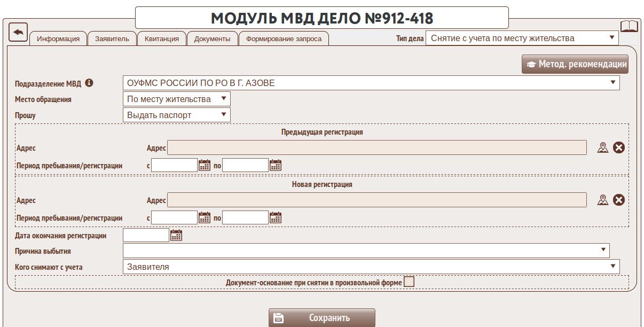Image resolution: width=644 pixels, height=327 pixels.
Task: Open the Место обращения dropdown
Action: click(176, 99)
